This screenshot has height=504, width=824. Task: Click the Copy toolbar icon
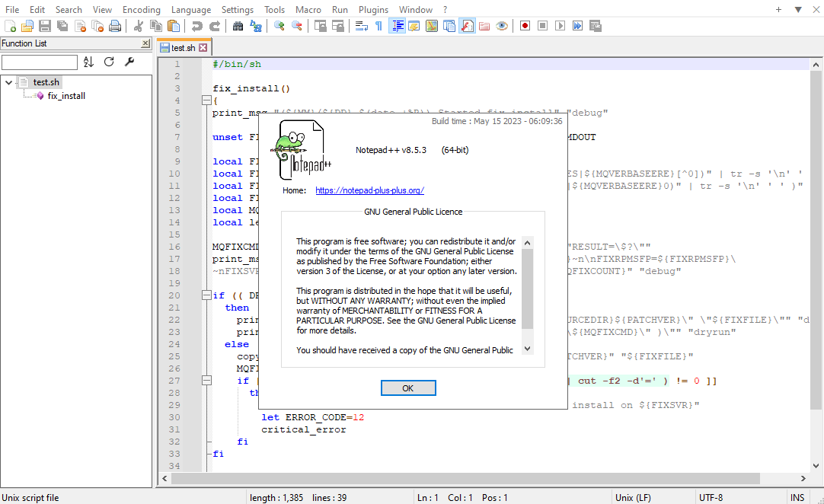tap(156, 27)
